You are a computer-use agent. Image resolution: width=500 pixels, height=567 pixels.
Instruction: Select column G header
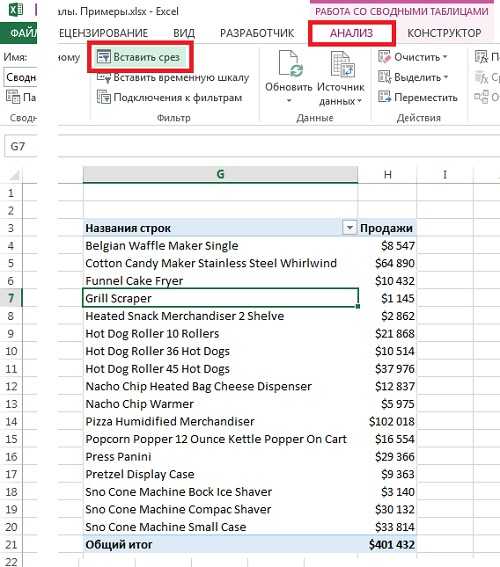coord(220,174)
